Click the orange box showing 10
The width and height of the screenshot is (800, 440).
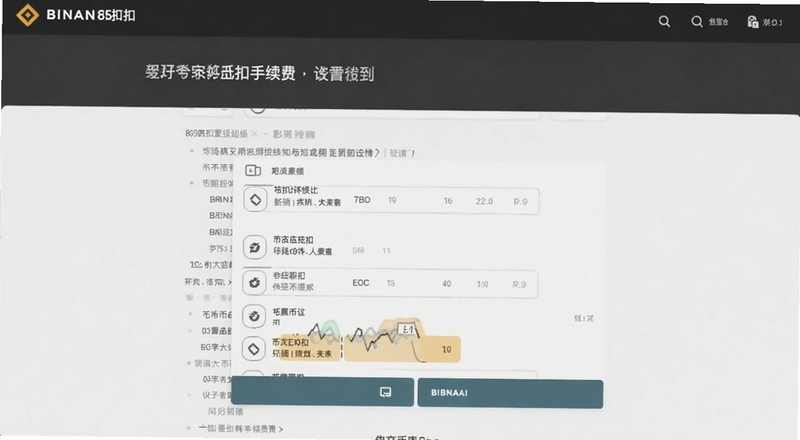[403, 349]
